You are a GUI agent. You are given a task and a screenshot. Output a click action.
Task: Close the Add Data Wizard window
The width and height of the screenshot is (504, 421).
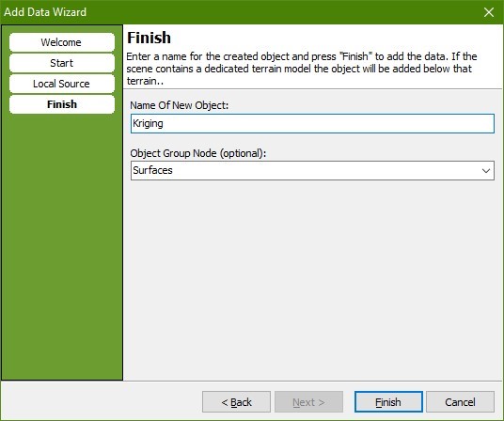[489, 12]
